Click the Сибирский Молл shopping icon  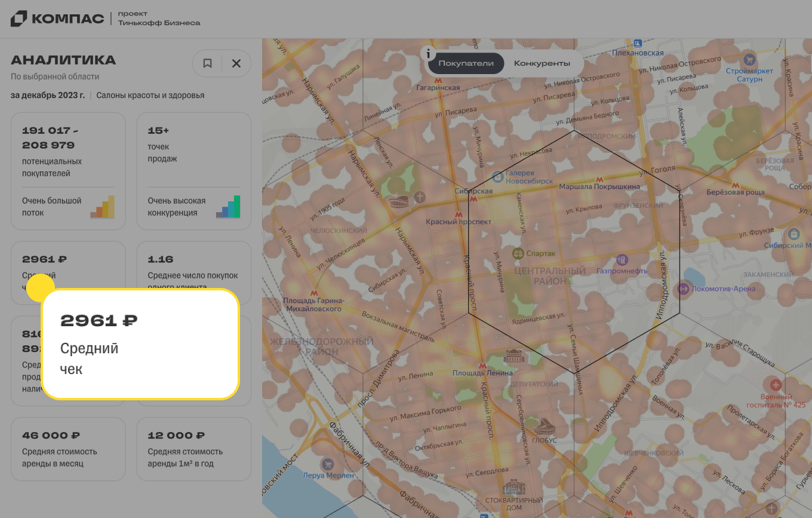(794, 234)
